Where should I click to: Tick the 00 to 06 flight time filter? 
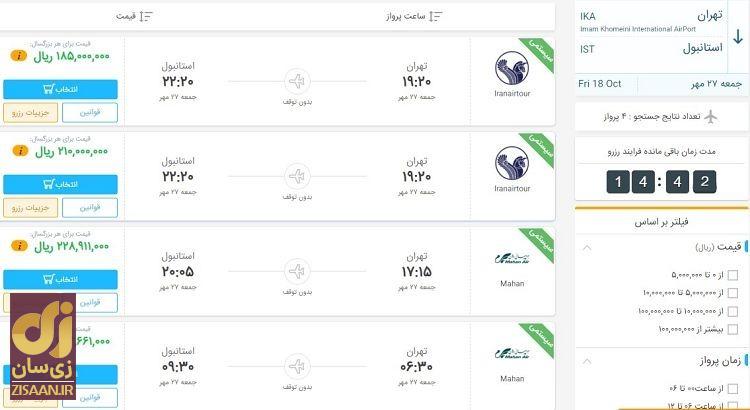point(734,388)
